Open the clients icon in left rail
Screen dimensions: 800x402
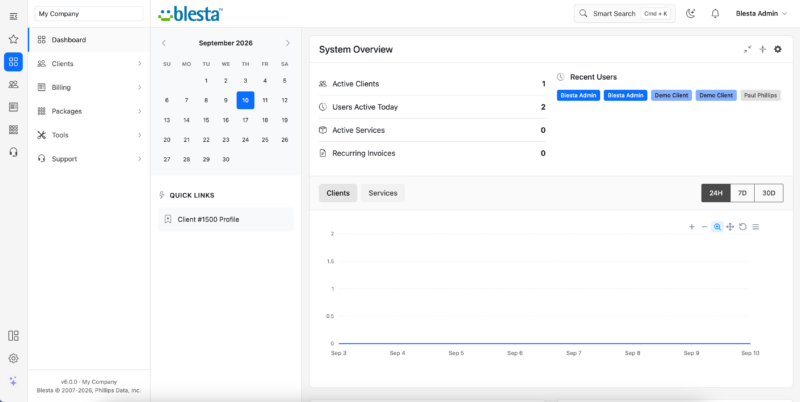point(13,85)
